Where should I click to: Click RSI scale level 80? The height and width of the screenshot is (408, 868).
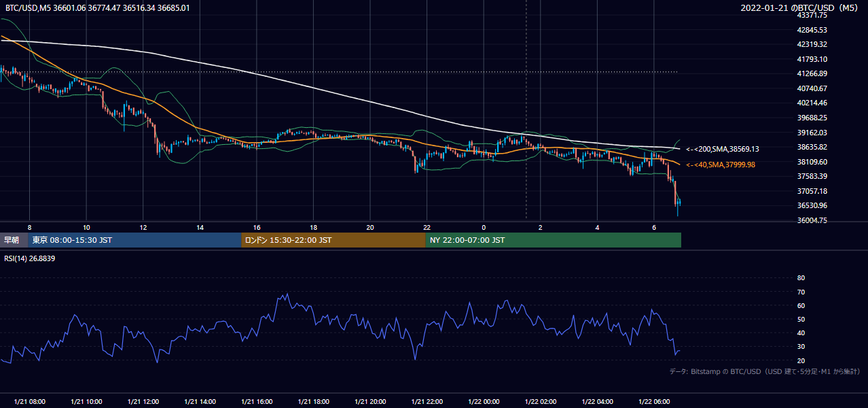coord(801,278)
